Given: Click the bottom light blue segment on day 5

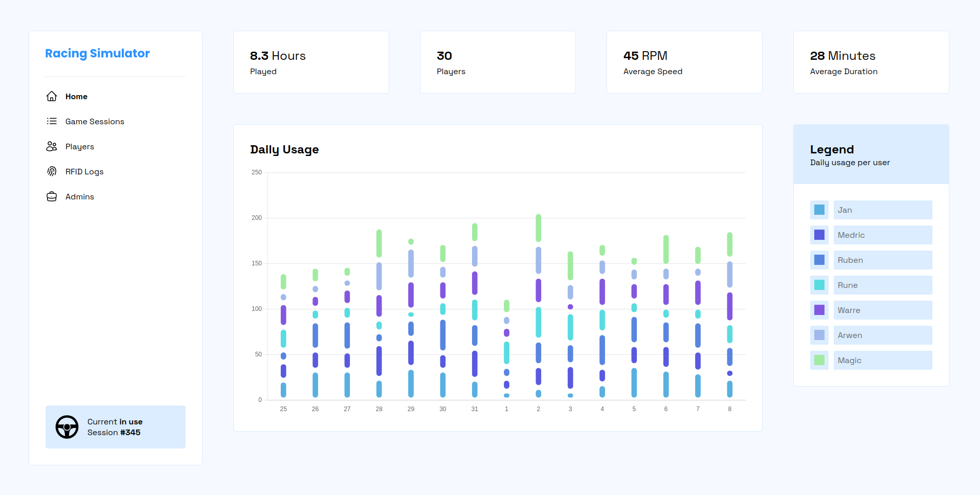Looking at the screenshot, I should point(634,383).
